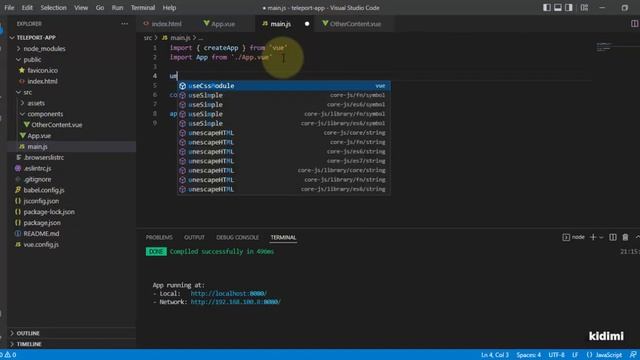Viewport: 640px width, 360px height.
Task: Split the editor to the right
Action: (x=634, y=24)
